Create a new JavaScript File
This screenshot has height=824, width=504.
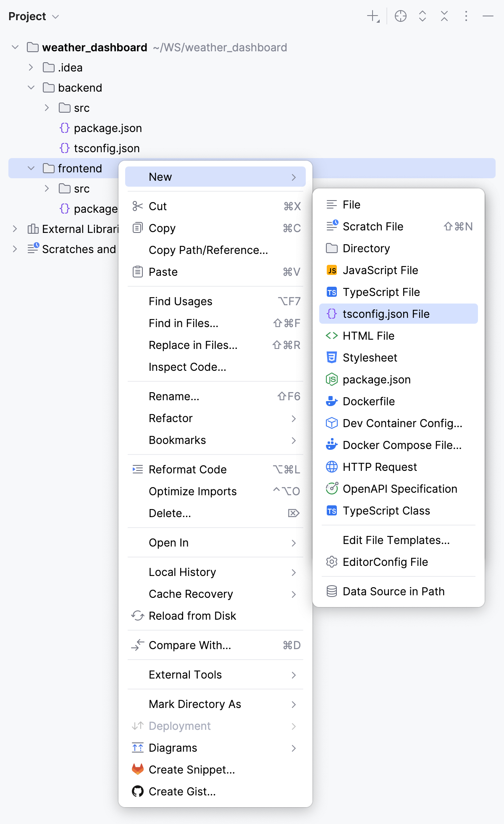point(399,270)
